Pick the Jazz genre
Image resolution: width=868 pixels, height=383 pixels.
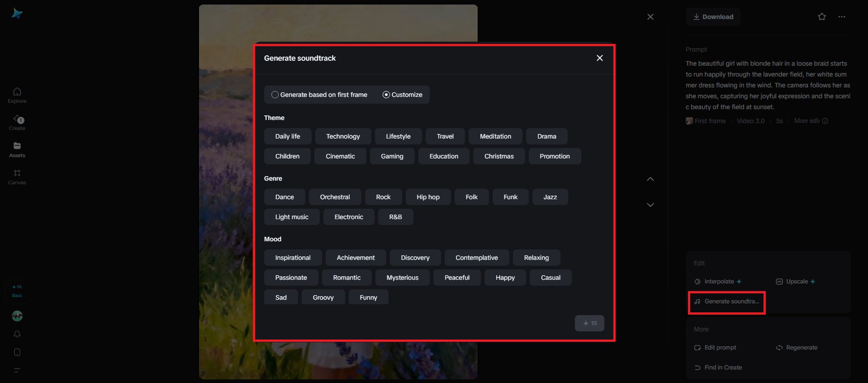coord(550,197)
